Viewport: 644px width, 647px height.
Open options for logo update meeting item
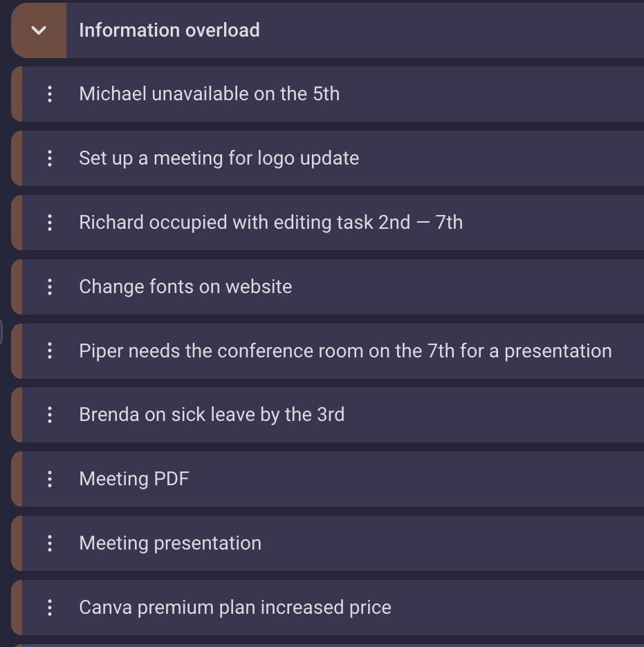pyautogui.click(x=50, y=158)
